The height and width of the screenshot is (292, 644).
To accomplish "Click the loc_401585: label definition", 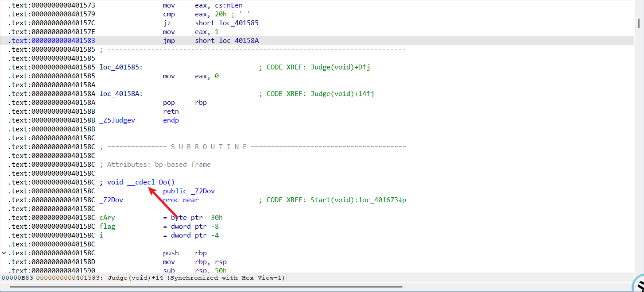I will [121, 67].
